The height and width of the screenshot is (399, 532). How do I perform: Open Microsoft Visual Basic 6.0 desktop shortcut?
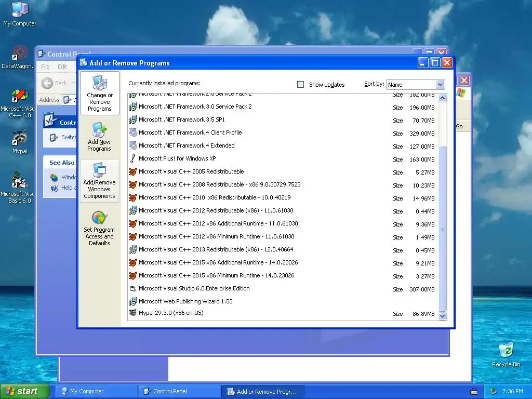tap(18, 188)
